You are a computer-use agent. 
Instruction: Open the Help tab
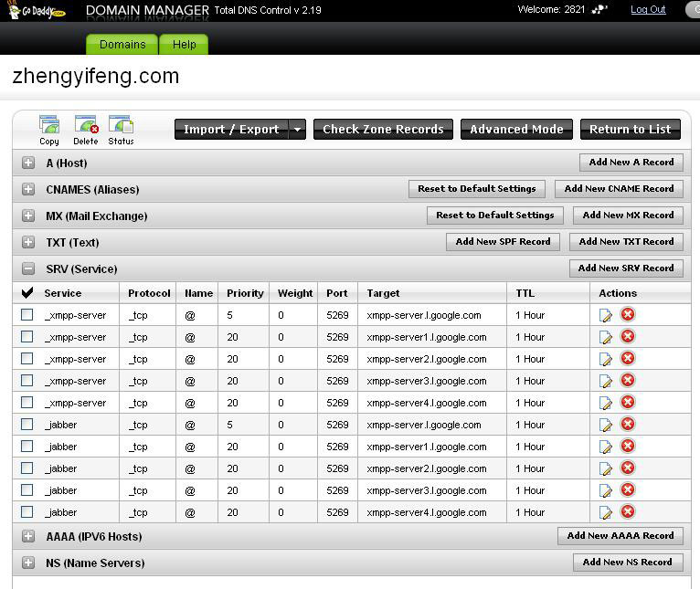pos(184,45)
